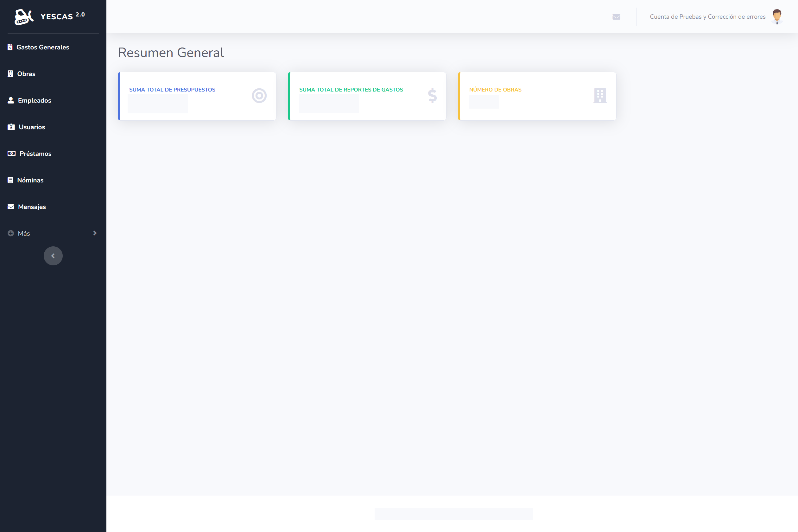Click the Más label text
Image resolution: width=798 pixels, height=532 pixels.
tap(24, 233)
